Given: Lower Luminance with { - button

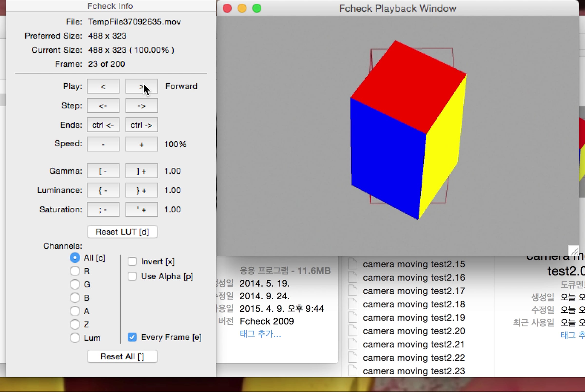Looking at the screenshot, I should click(103, 190).
